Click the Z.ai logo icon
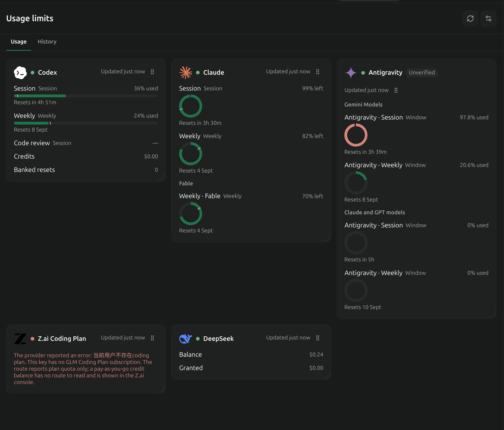 tap(20, 339)
